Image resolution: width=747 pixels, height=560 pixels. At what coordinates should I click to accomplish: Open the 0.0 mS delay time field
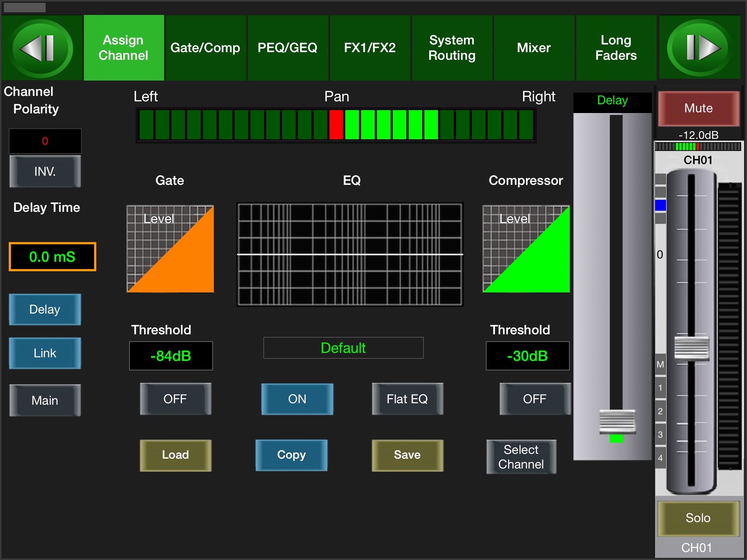52,257
